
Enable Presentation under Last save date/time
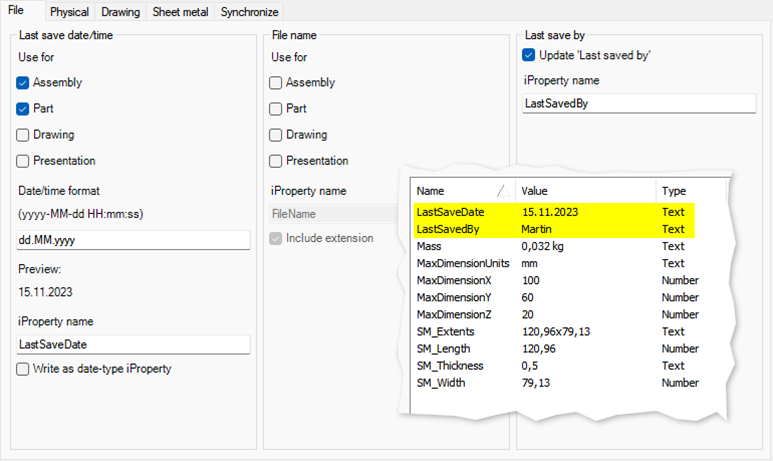coord(23,161)
